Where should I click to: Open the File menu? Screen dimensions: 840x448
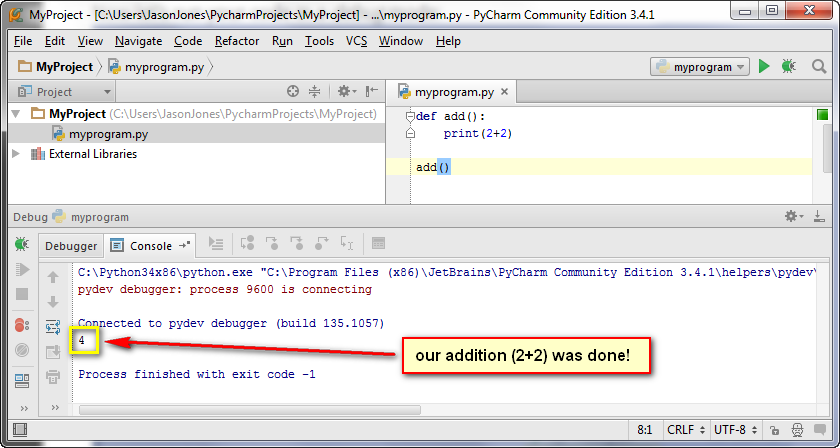pyautogui.click(x=23, y=41)
